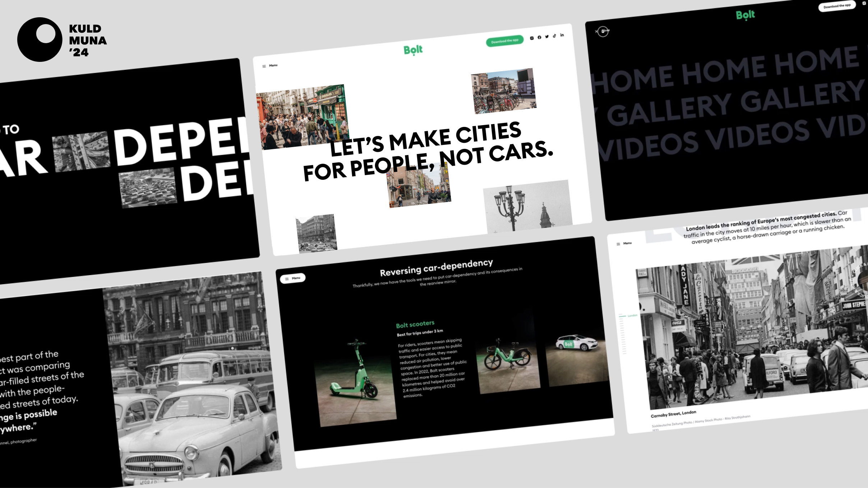Click the green Bolt logo on white page
Viewport: 868px width, 488px height.
click(413, 50)
